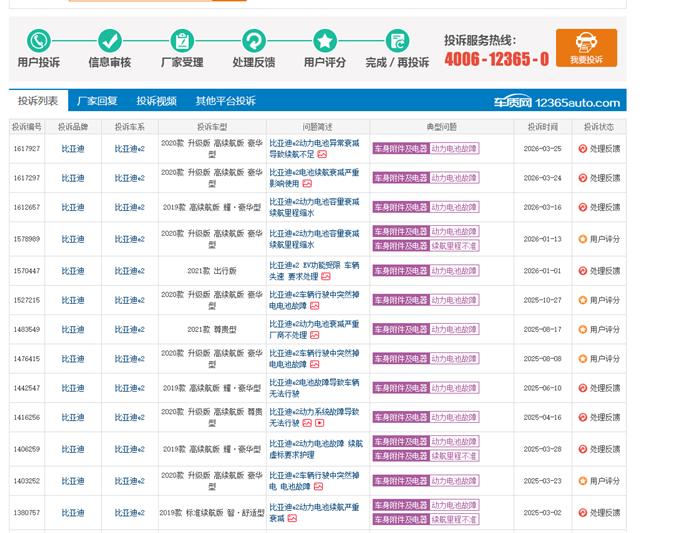Open complaint link 比亚迪e2 EV功能受限 车辆失速
The height and width of the screenshot is (533, 700).
point(314,271)
